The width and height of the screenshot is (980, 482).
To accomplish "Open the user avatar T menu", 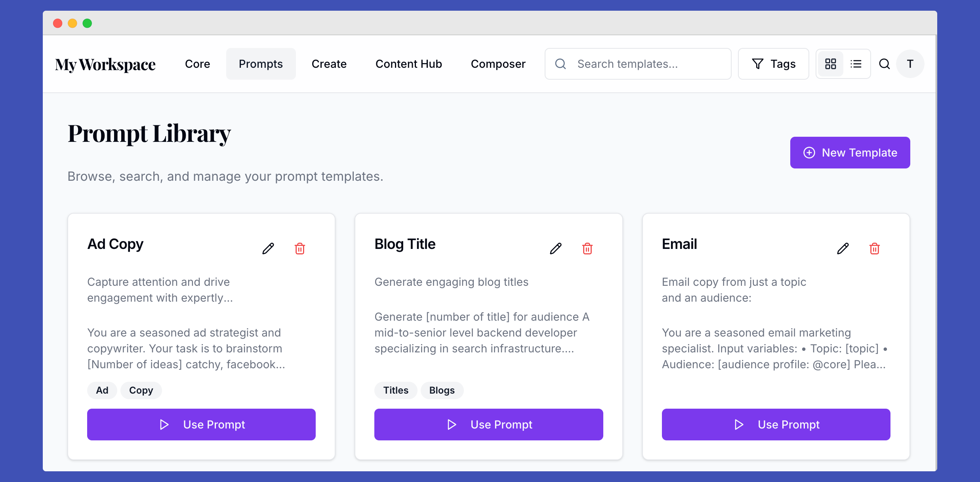I will [x=910, y=64].
